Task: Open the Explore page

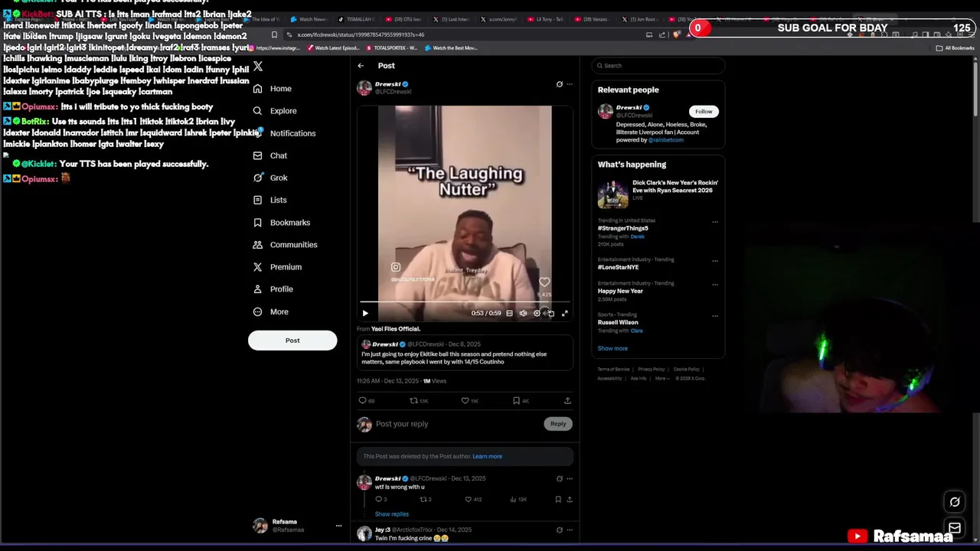Action: click(275, 111)
